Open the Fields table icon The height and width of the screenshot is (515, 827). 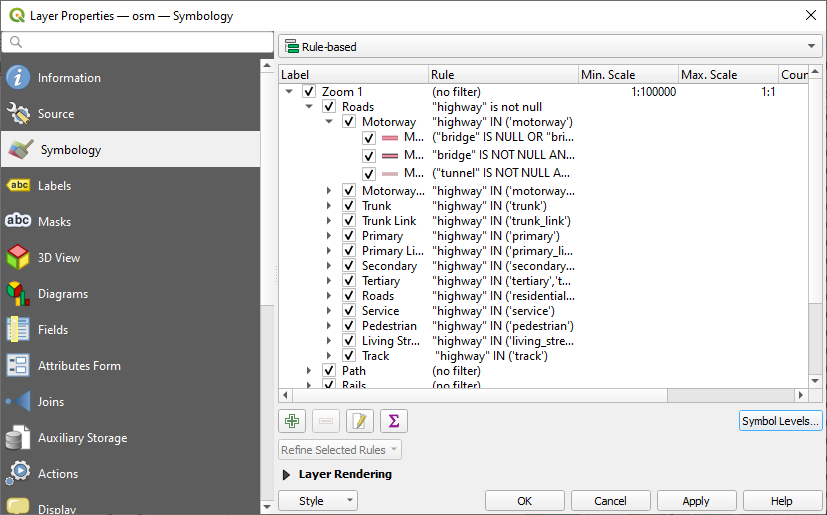point(18,329)
